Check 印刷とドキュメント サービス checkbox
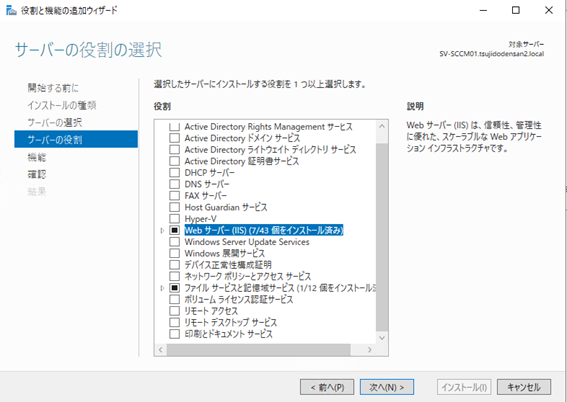Image resolution: width=567 pixels, height=402 pixels. click(x=175, y=334)
